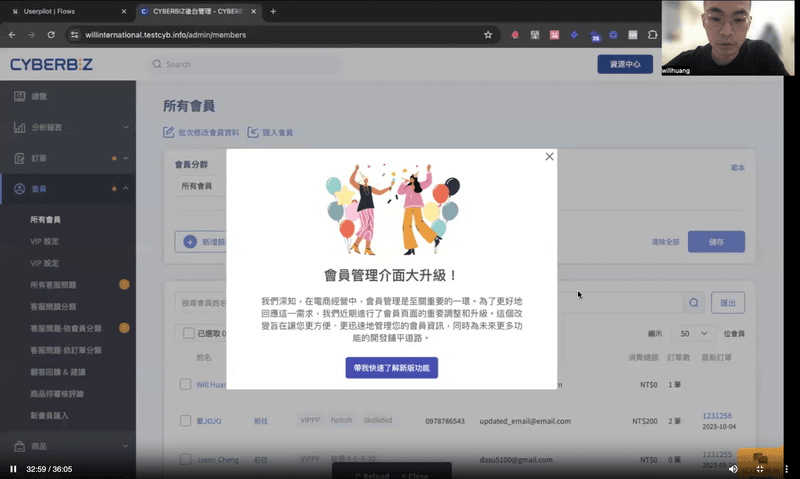800x479 pixels.
Task: Bookmark page with the star icon
Action: pos(487,34)
